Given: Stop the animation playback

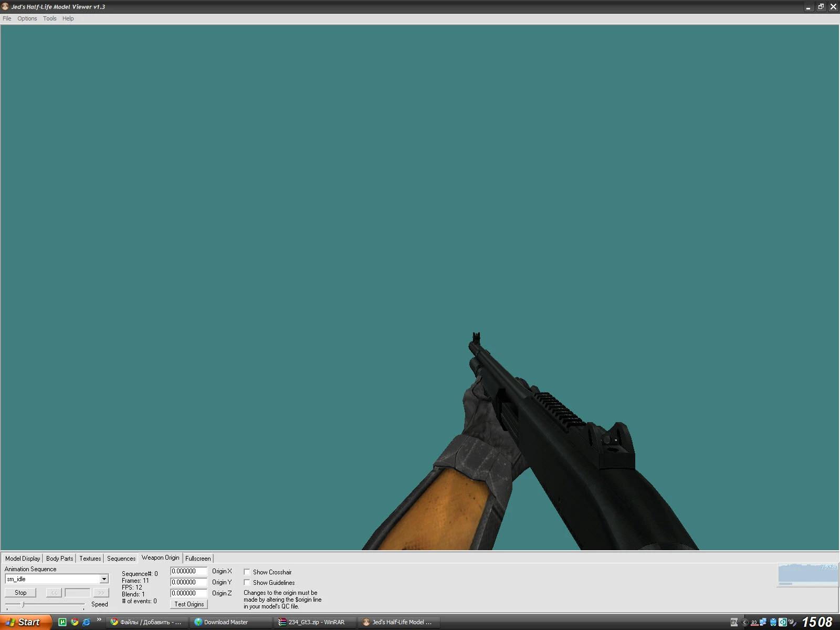Looking at the screenshot, I should 20,592.
